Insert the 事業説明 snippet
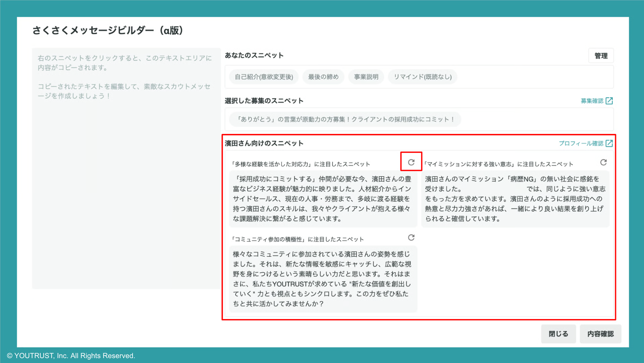Viewport: 644px width, 363px height. coord(366,77)
